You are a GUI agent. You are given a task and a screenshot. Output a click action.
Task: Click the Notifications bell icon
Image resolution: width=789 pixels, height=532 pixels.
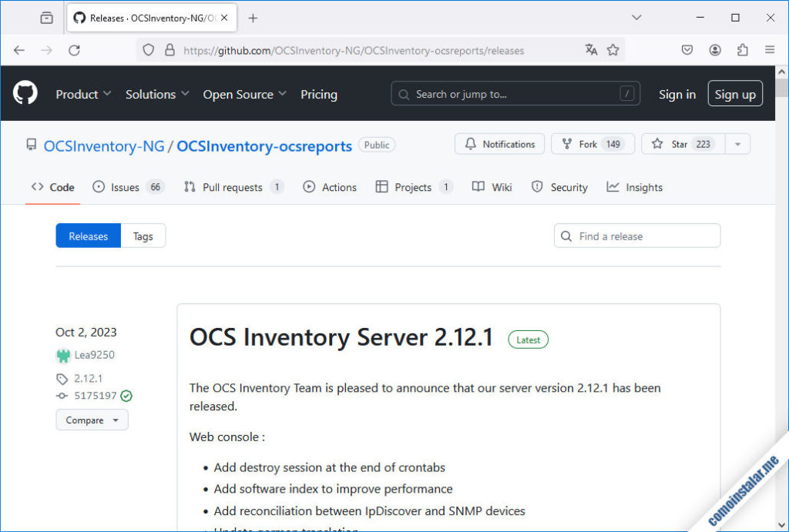pos(499,144)
